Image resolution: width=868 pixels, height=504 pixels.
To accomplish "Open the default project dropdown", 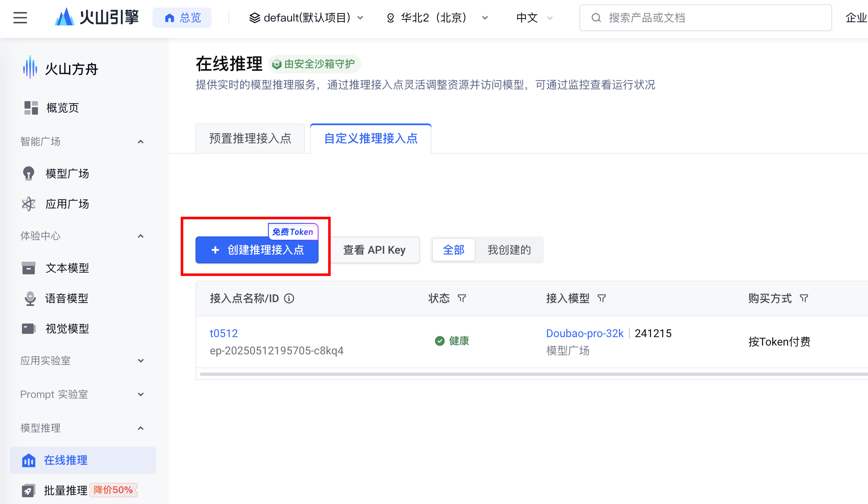I will coord(306,18).
